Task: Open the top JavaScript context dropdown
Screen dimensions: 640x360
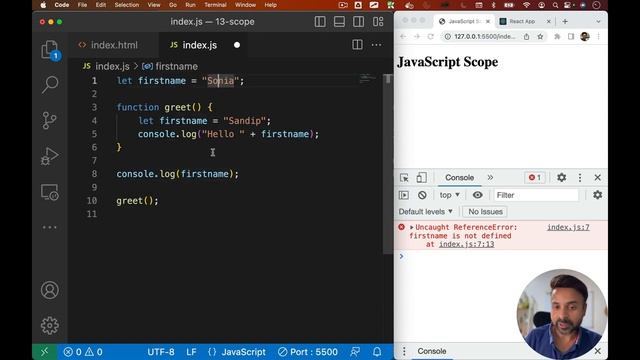Action: pos(449,195)
